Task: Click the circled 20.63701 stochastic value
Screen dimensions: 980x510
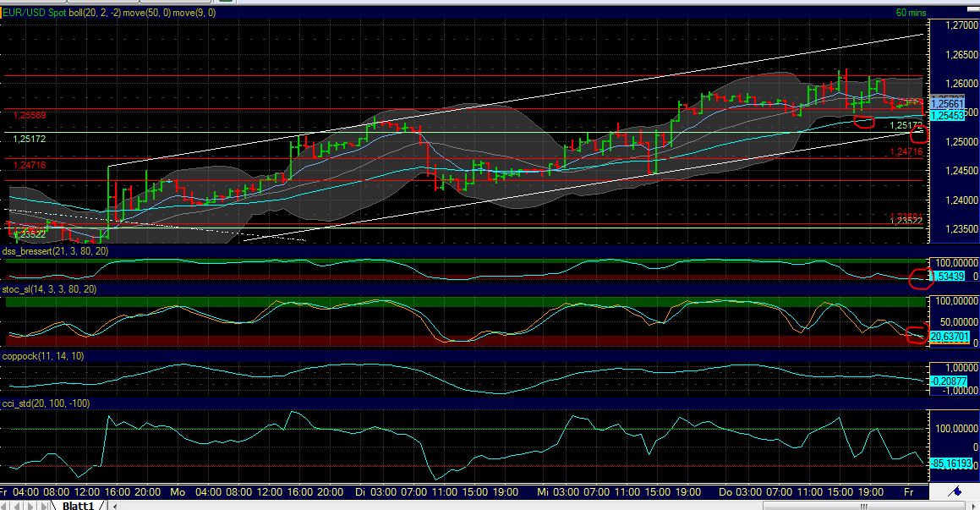Action: 949,336
